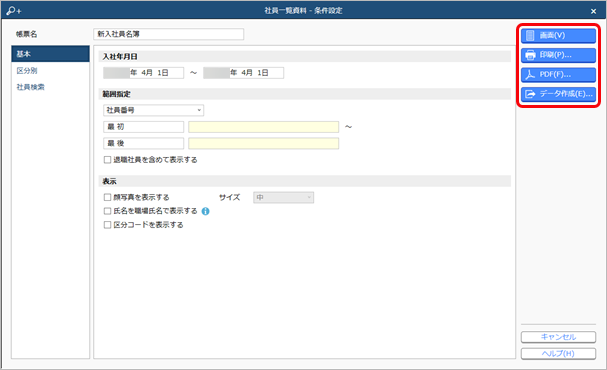Tick 区分コードを表示する checkbox

(108, 225)
